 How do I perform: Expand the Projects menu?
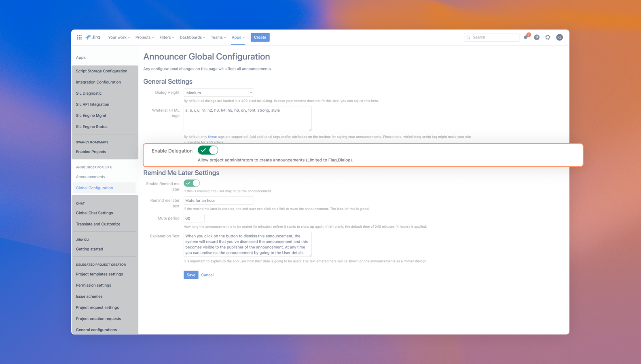(x=144, y=37)
